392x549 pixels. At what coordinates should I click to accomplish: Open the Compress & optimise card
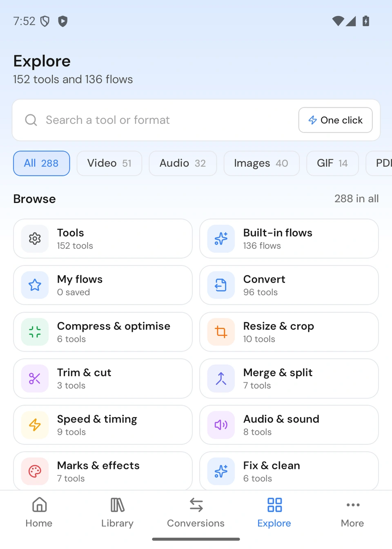[103, 332]
